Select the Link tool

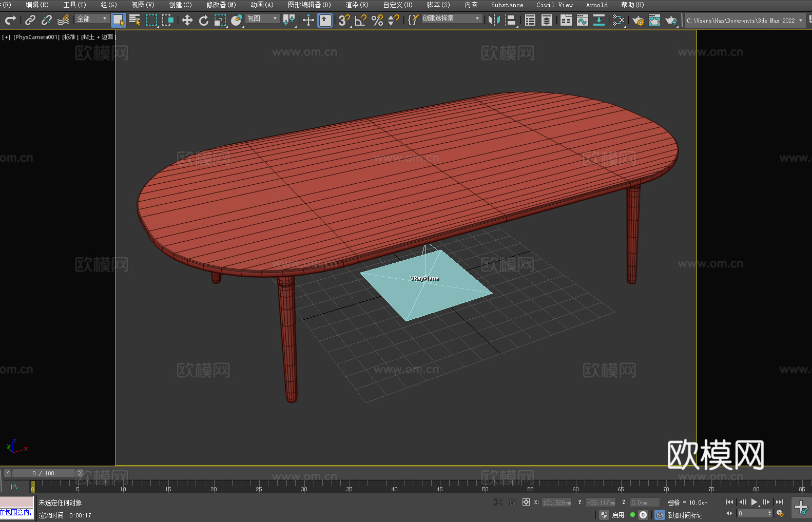pos(30,20)
